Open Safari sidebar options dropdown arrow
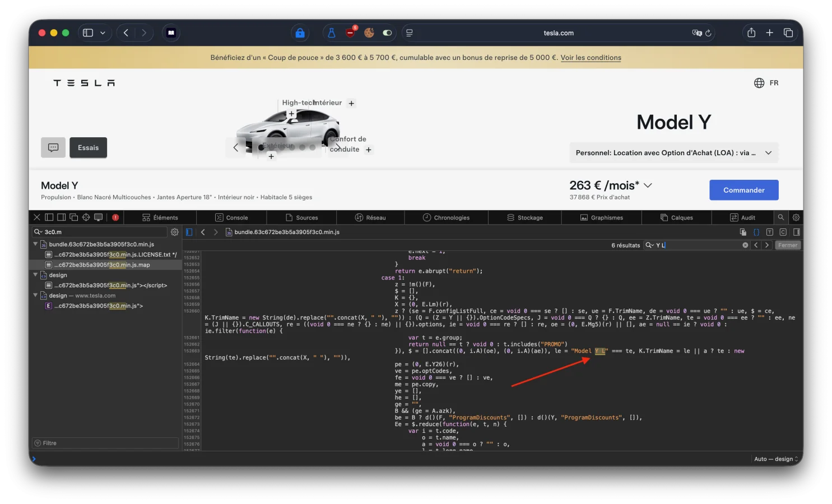 pos(103,33)
